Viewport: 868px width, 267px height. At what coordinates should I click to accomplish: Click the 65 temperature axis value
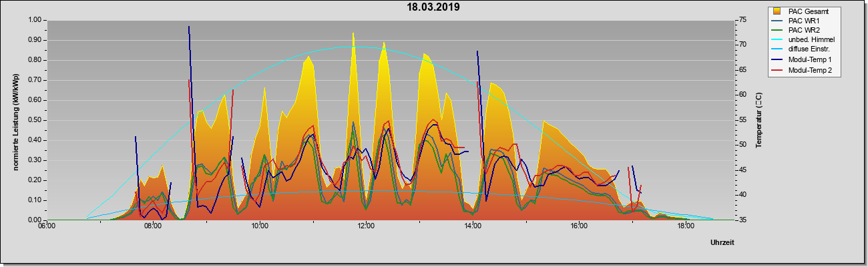coord(744,70)
